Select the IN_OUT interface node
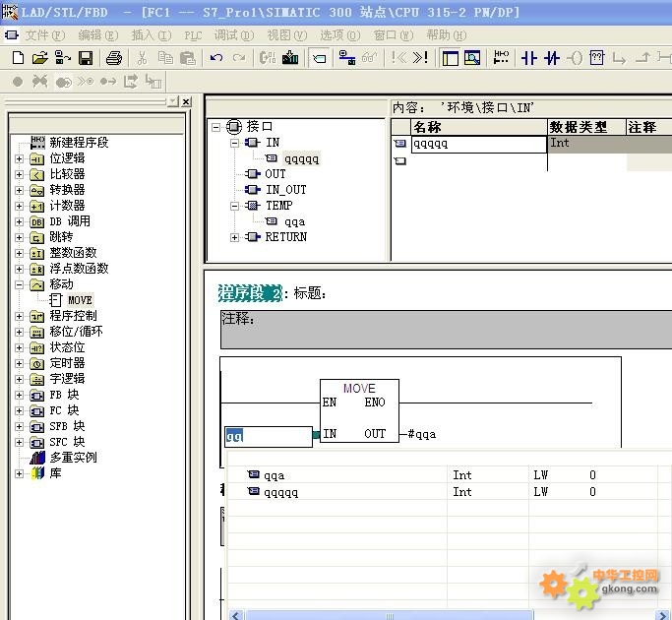Screen dimensions: 672x620 [286, 190]
